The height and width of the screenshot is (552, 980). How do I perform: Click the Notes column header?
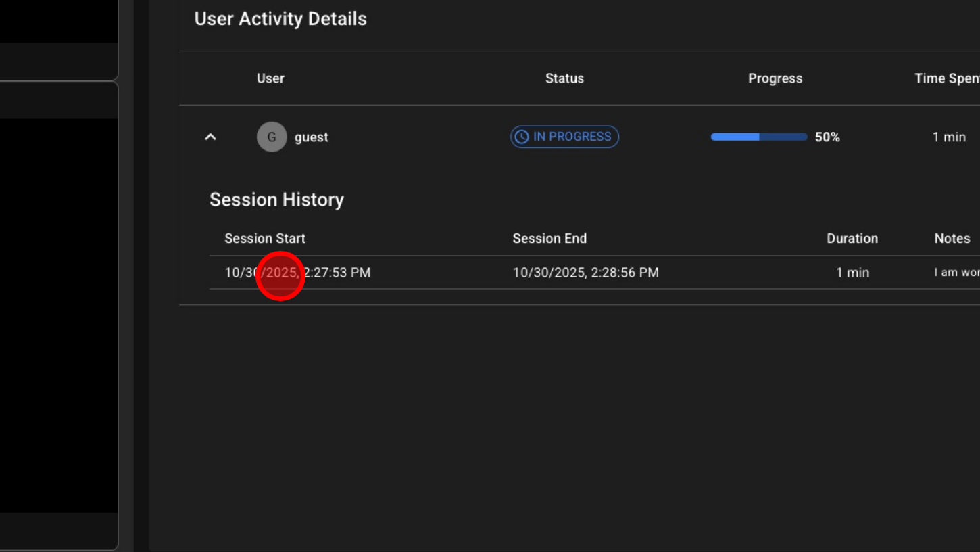pos(952,239)
